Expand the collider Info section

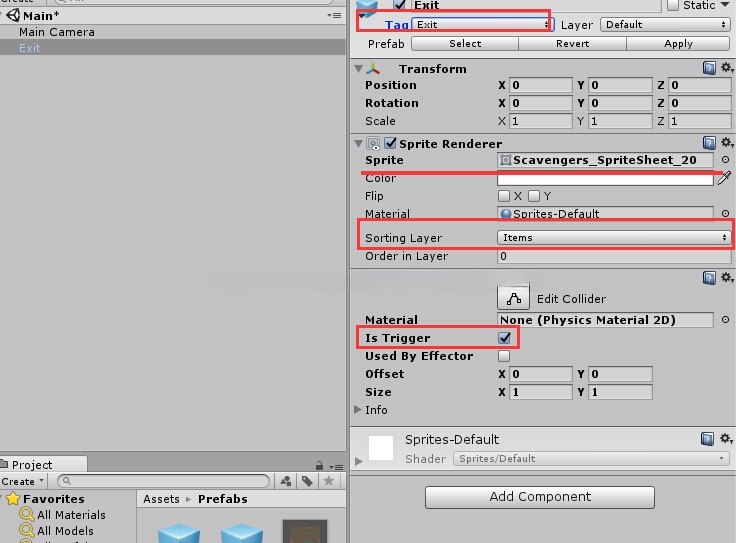358,410
